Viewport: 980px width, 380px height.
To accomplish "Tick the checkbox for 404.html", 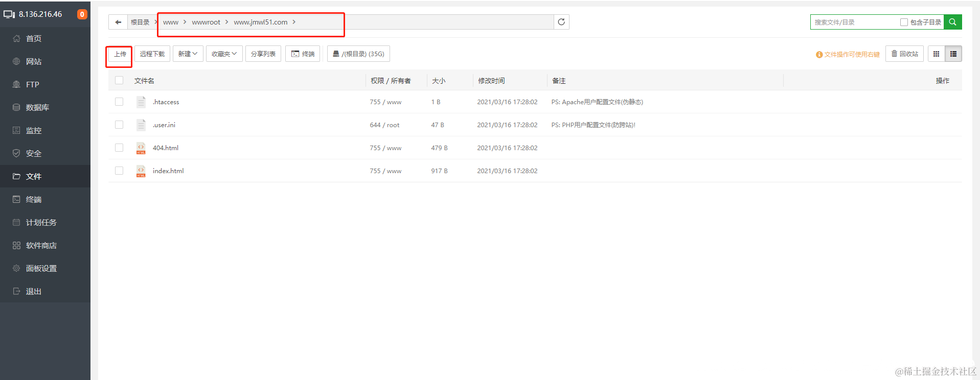I will 119,148.
